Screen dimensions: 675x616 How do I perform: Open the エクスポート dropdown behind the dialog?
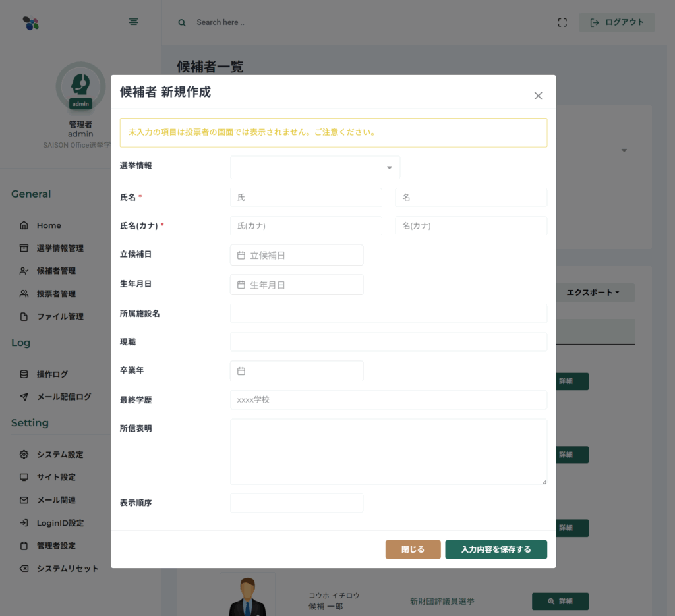coord(595,293)
